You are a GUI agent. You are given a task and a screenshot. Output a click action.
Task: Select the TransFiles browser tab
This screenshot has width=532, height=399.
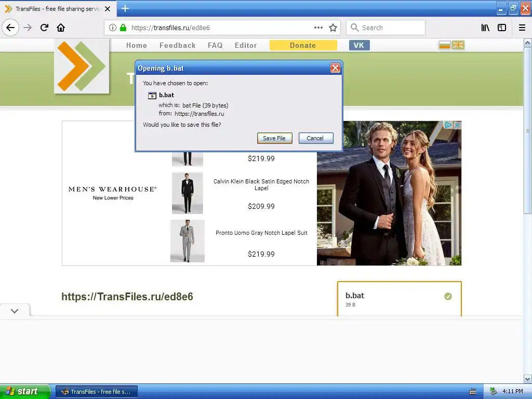[x=58, y=9]
